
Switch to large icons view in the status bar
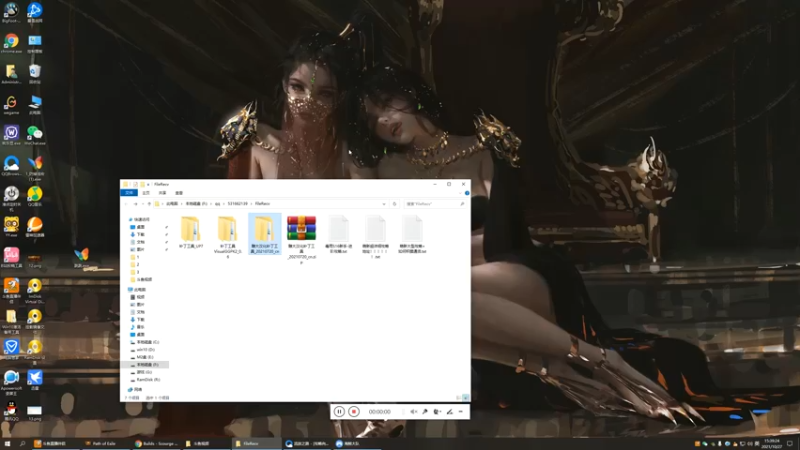(x=466, y=397)
